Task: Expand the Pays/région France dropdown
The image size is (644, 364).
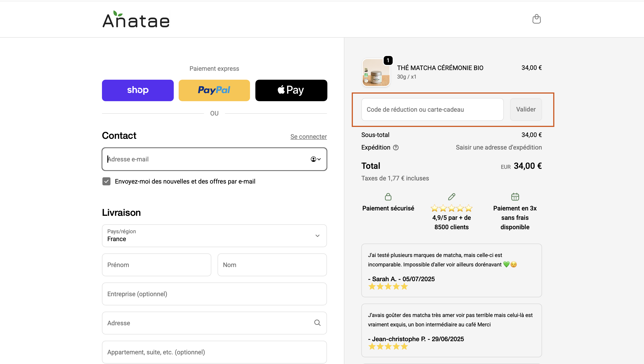Action: click(214, 236)
